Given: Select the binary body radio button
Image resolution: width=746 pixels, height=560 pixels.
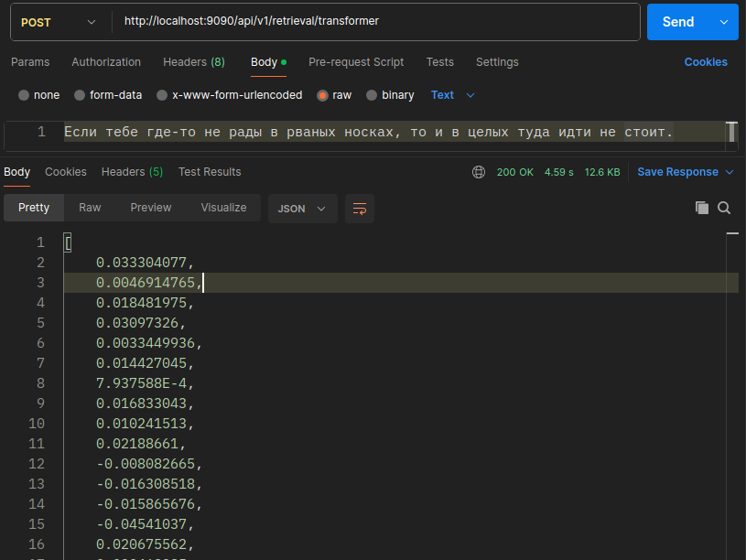Looking at the screenshot, I should (372, 95).
